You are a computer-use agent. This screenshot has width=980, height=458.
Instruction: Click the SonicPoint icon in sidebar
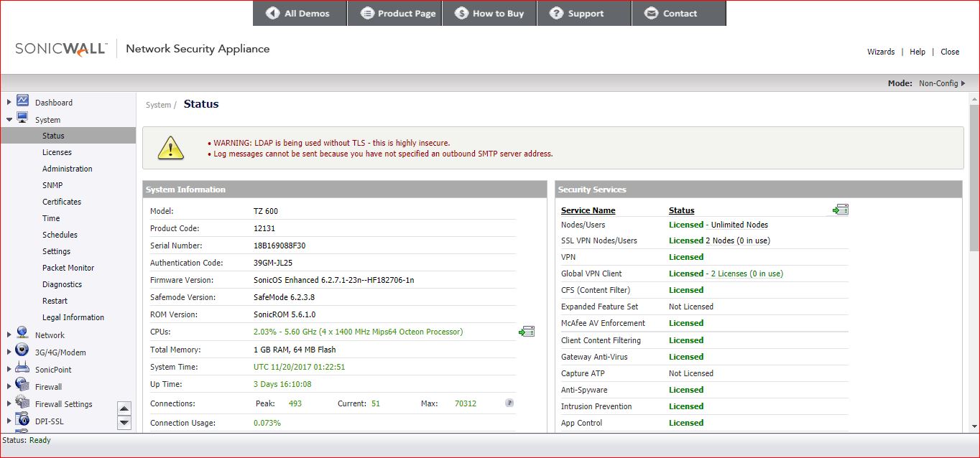22,368
